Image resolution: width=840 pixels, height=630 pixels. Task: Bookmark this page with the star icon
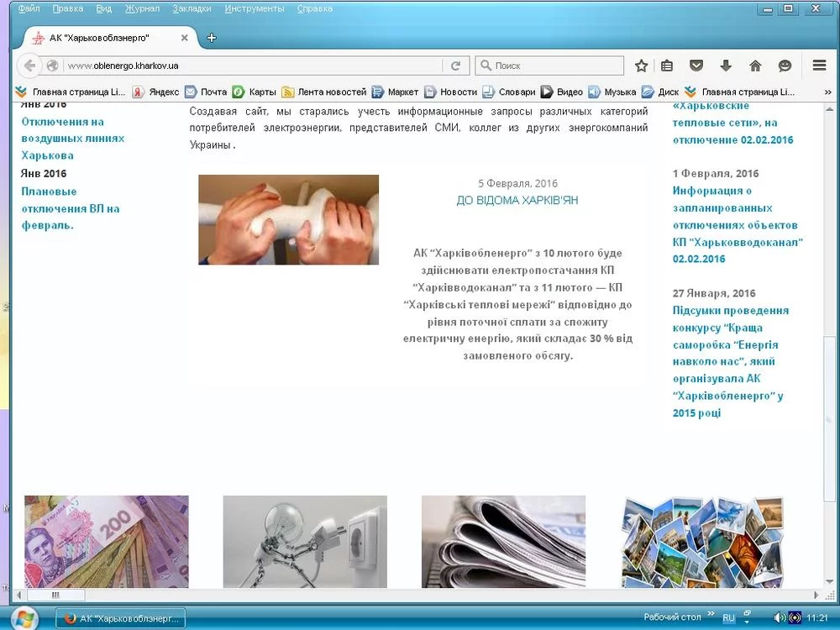point(641,66)
